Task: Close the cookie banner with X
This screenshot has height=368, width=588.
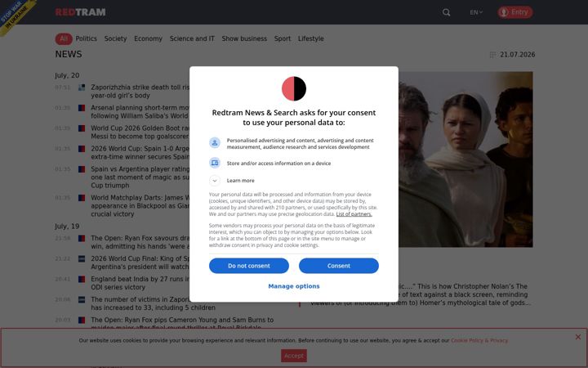Action: point(578,337)
